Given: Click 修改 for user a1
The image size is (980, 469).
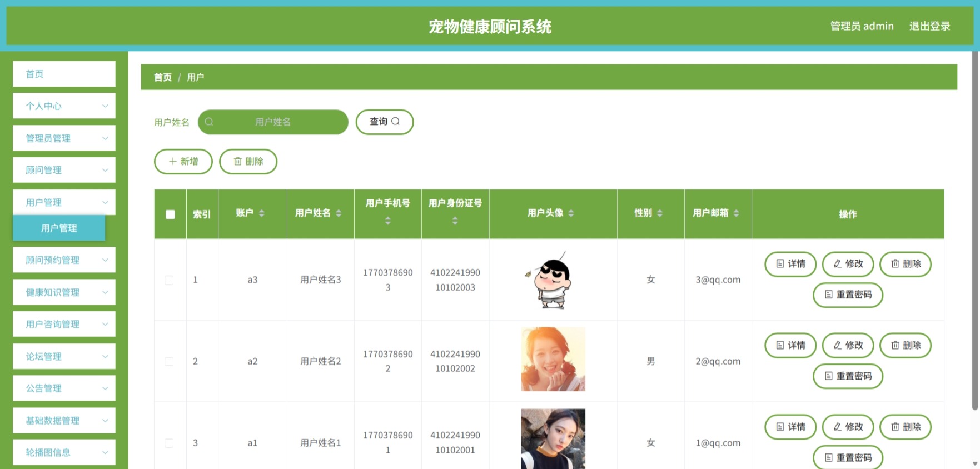Looking at the screenshot, I should point(848,427).
